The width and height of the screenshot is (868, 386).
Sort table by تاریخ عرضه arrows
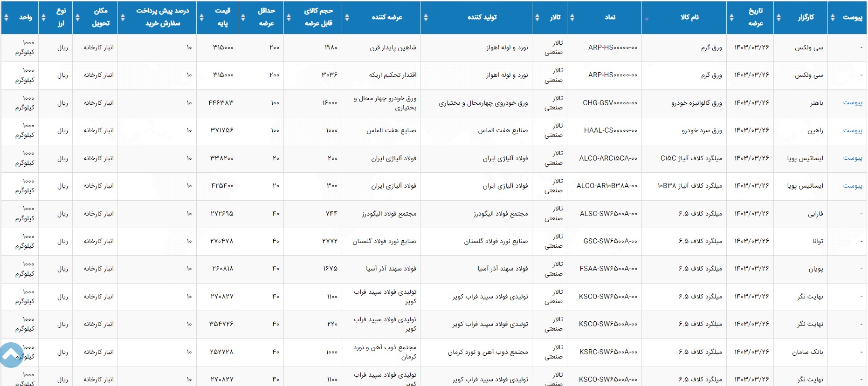pos(731,17)
